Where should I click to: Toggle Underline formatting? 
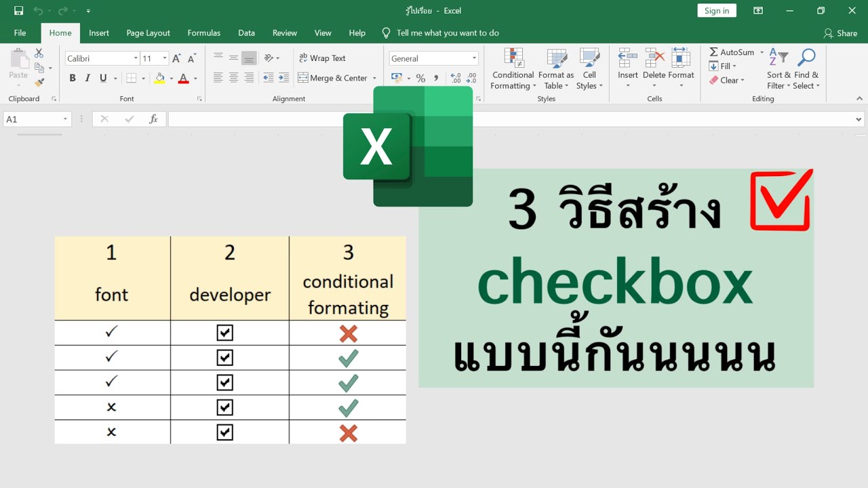(x=103, y=78)
